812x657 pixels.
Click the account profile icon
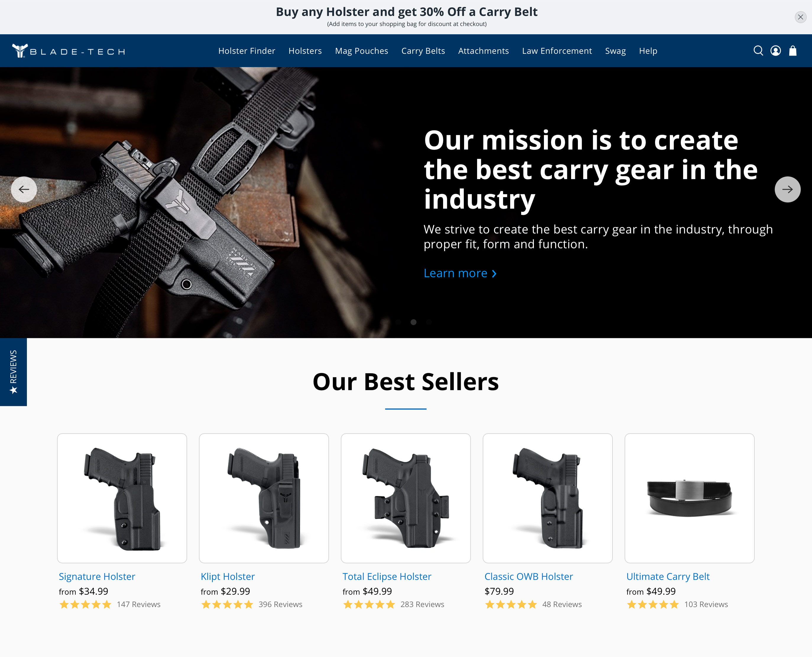775,51
